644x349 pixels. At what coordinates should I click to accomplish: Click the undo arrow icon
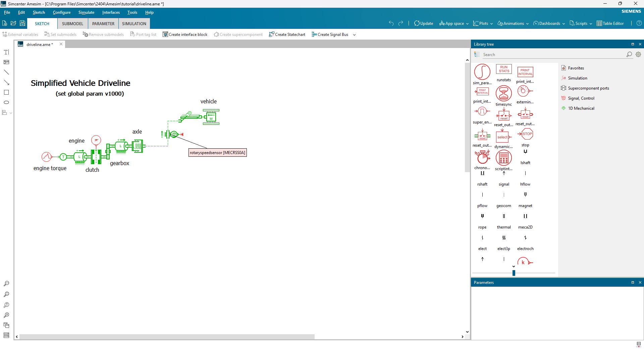pyautogui.click(x=391, y=23)
